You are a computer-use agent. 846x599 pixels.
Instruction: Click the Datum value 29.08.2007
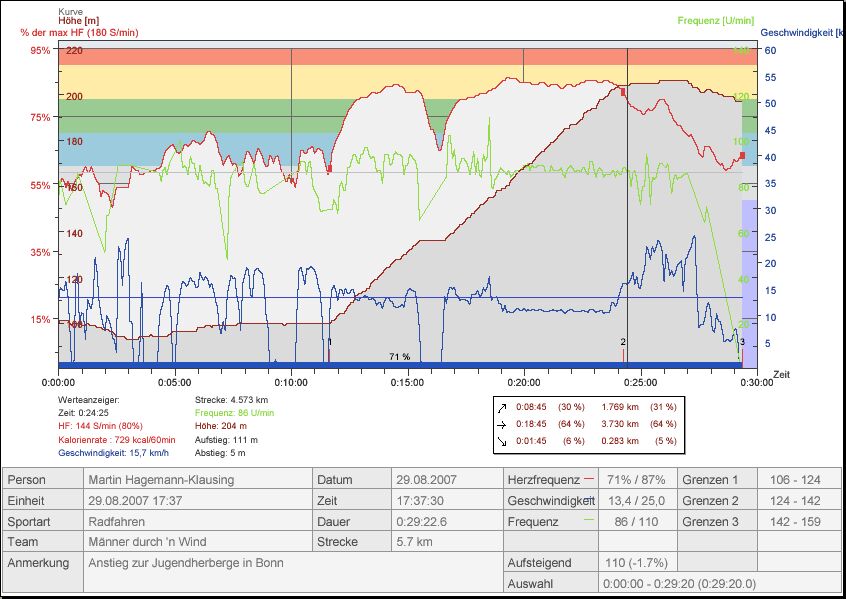pos(425,480)
